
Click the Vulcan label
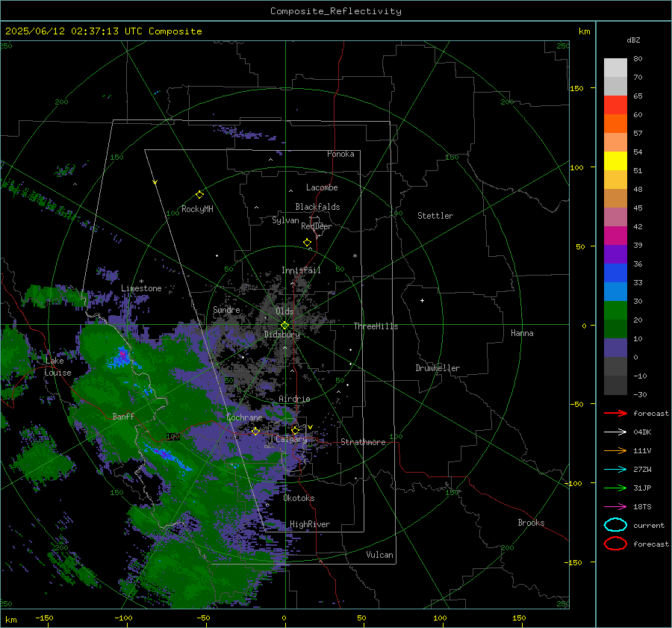(x=380, y=555)
